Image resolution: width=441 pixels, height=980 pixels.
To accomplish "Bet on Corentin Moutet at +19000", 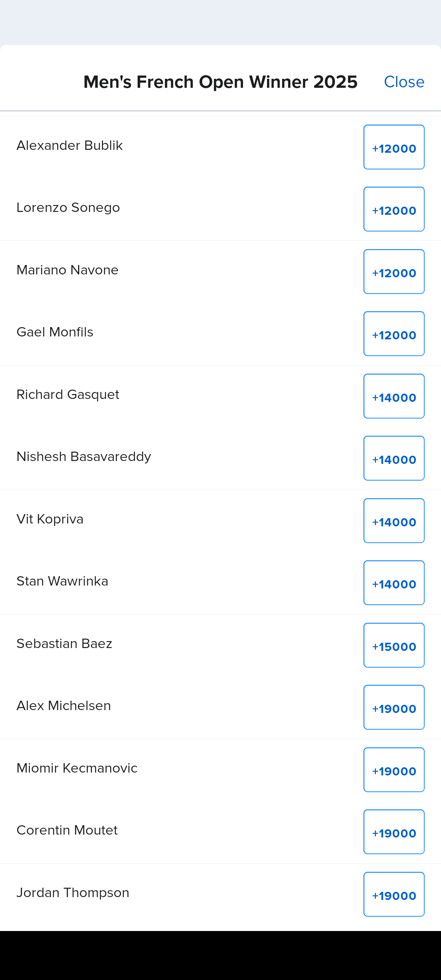I will (x=394, y=832).
